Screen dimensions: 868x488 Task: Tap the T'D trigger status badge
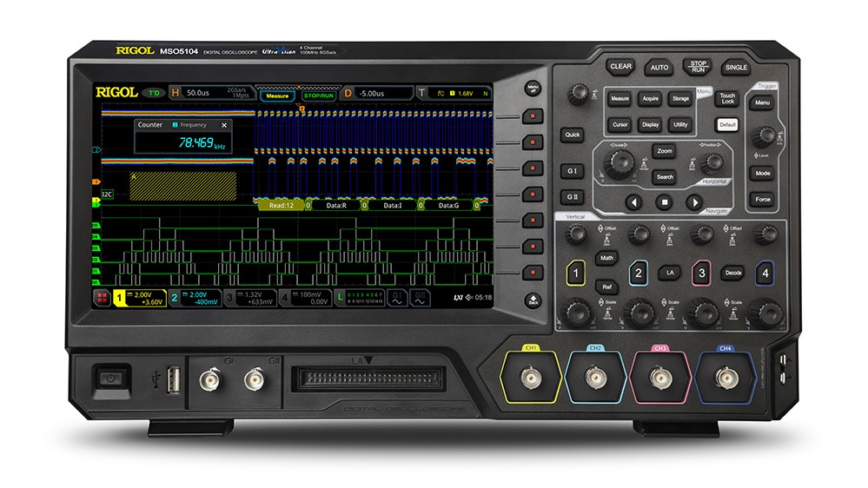coord(154,93)
